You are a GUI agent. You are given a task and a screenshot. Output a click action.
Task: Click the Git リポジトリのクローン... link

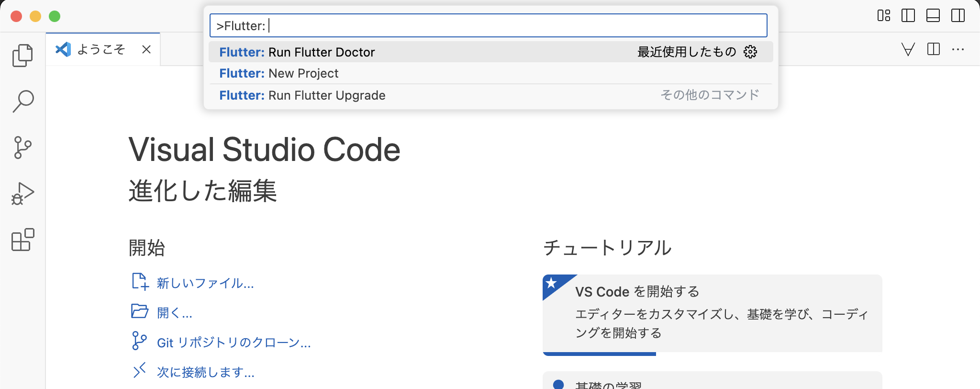(x=234, y=343)
